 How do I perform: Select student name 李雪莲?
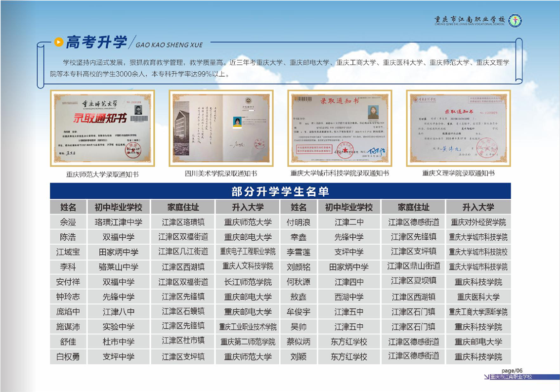coord(299,252)
